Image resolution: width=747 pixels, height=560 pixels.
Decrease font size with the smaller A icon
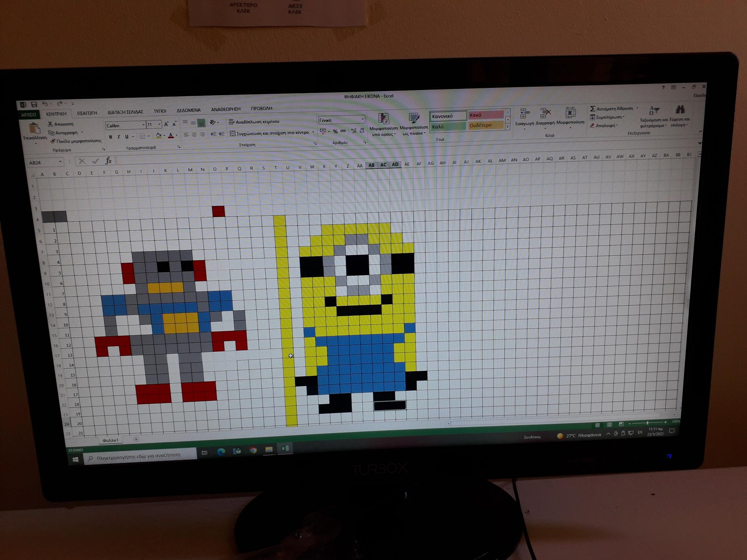(x=174, y=124)
